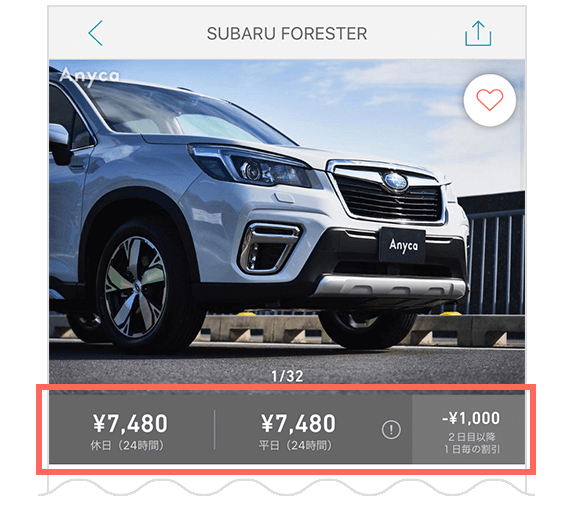Viewport: 580px width, 508px height.
Task: Tap the 1/32 photo counter
Action: tap(287, 376)
